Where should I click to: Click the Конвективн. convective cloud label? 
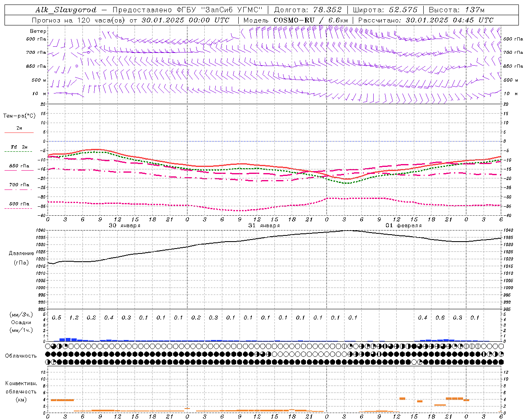(x=21, y=383)
